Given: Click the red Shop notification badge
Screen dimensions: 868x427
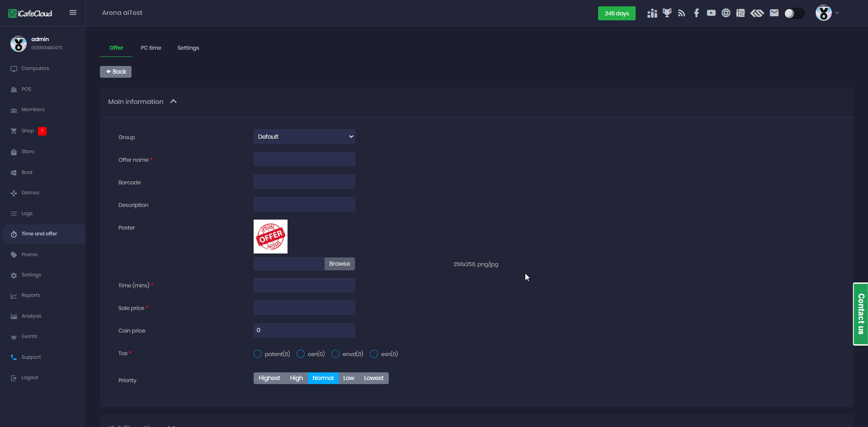Looking at the screenshot, I should click(42, 131).
